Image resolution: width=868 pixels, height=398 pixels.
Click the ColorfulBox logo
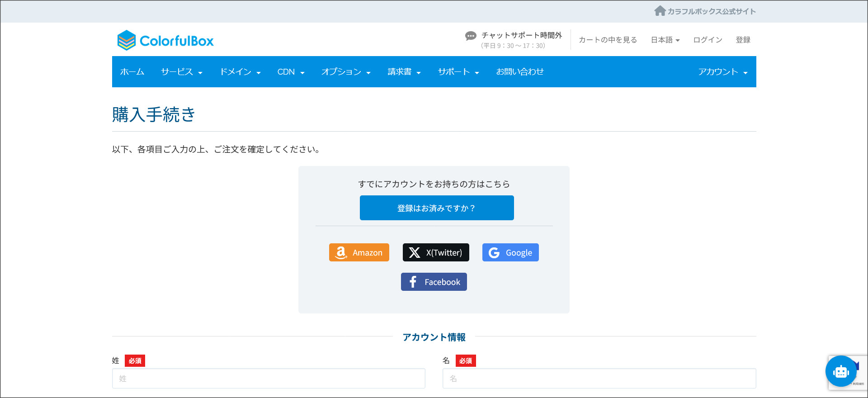point(165,40)
